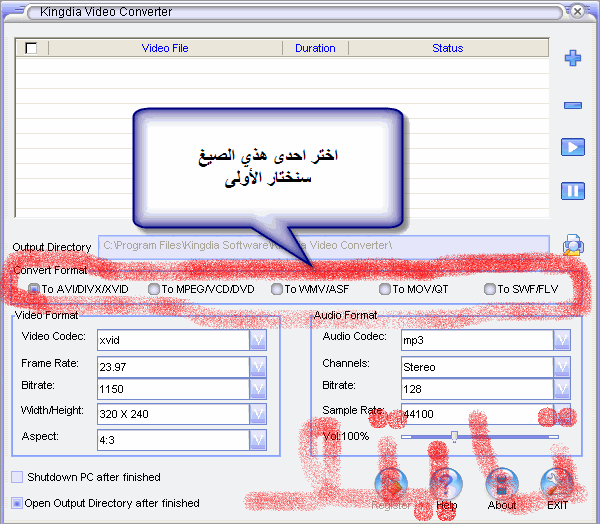Screen dimensions: 600x524
Task: Expand the Frame Rate dropdown
Action: point(258,367)
